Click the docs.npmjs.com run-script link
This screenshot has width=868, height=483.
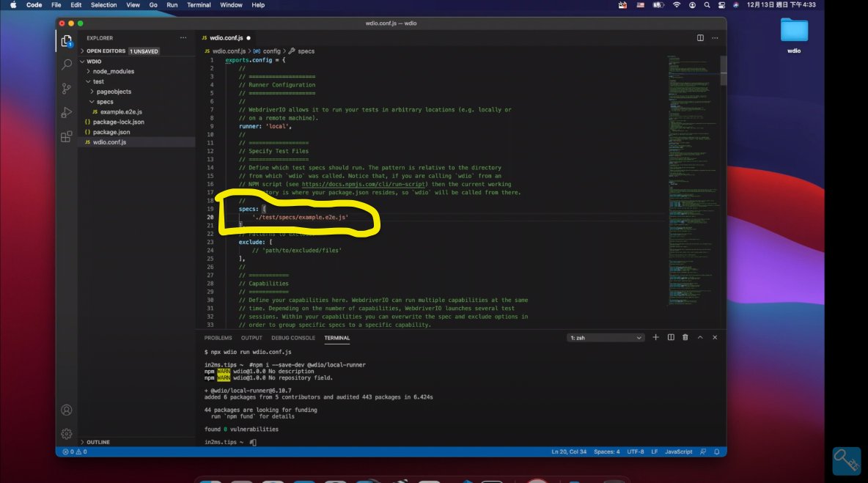click(363, 184)
